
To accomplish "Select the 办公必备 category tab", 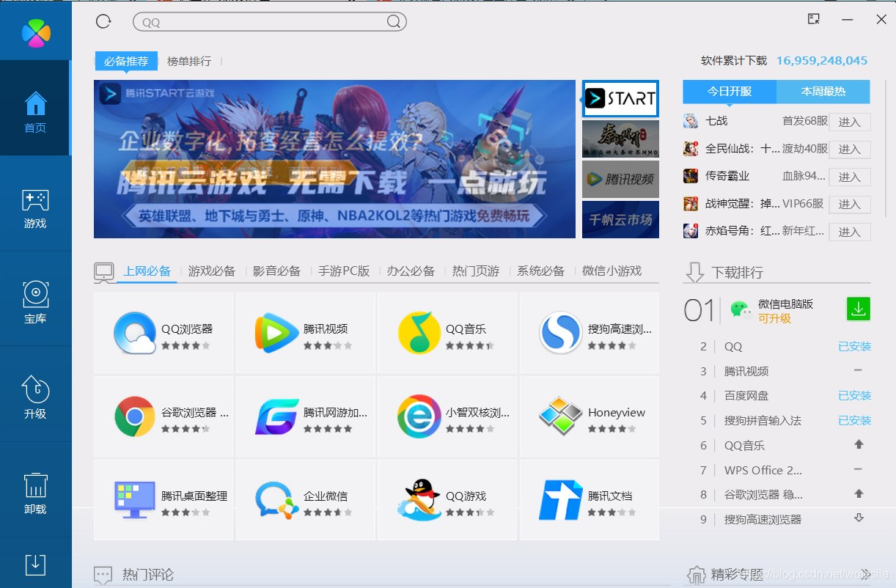I will point(411,271).
